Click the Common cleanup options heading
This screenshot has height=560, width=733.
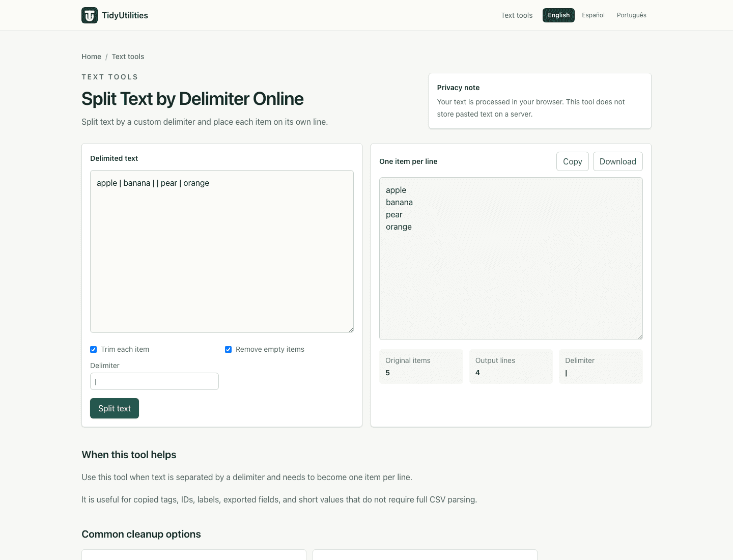(x=141, y=534)
